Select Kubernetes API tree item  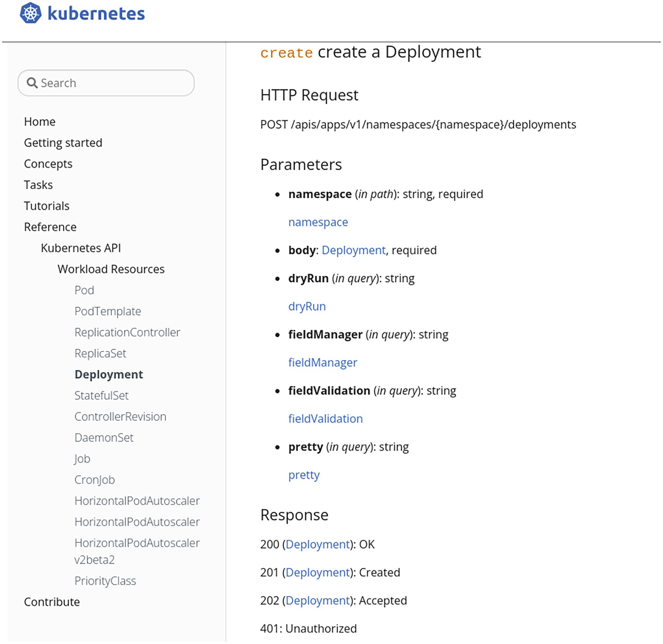81,248
